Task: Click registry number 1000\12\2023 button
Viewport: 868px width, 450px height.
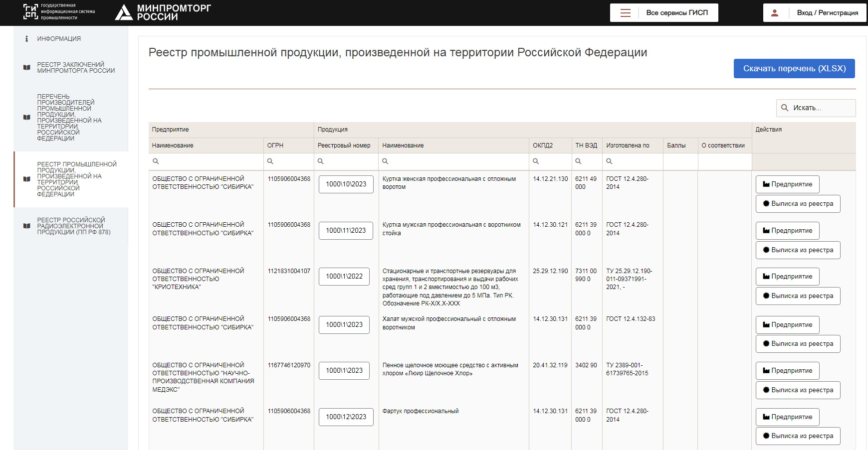Action: coord(346,417)
